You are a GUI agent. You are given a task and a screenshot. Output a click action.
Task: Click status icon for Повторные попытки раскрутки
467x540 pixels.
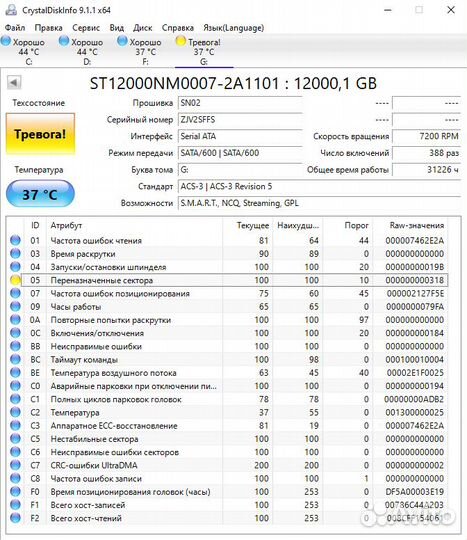pyautogui.click(x=15, y=320)
